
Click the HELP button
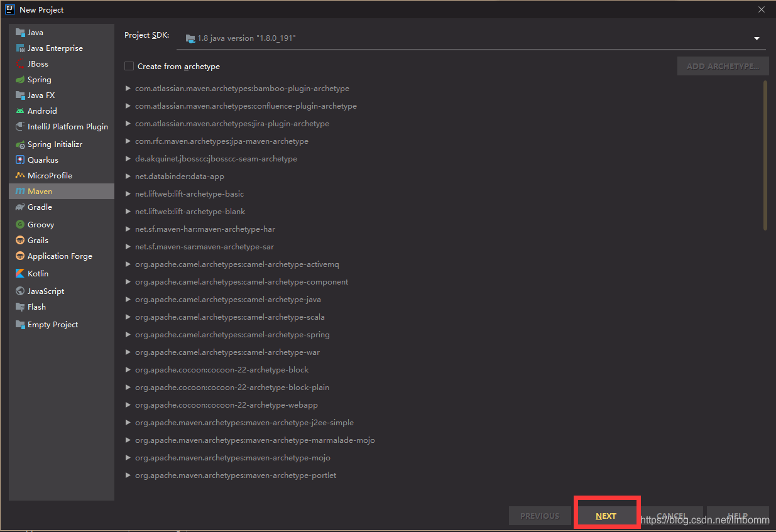tap(738, 516)
